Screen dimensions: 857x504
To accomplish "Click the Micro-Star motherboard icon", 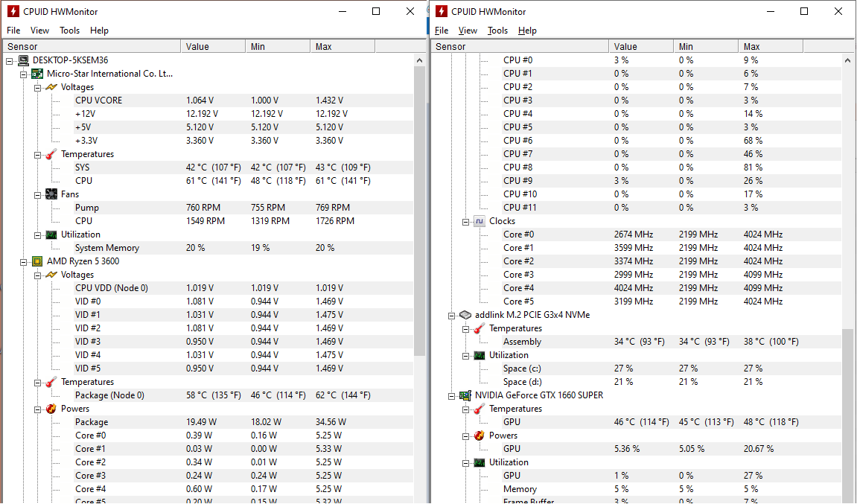I will pos(37,74).
